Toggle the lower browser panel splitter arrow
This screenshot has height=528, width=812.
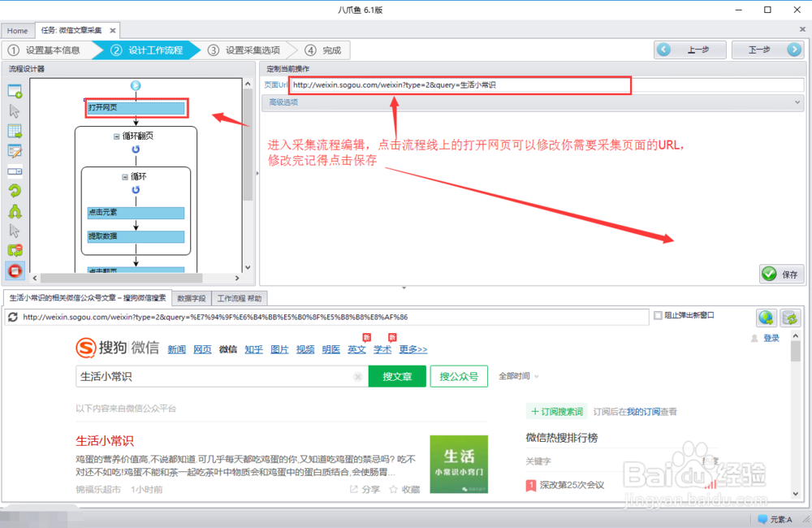404,288
